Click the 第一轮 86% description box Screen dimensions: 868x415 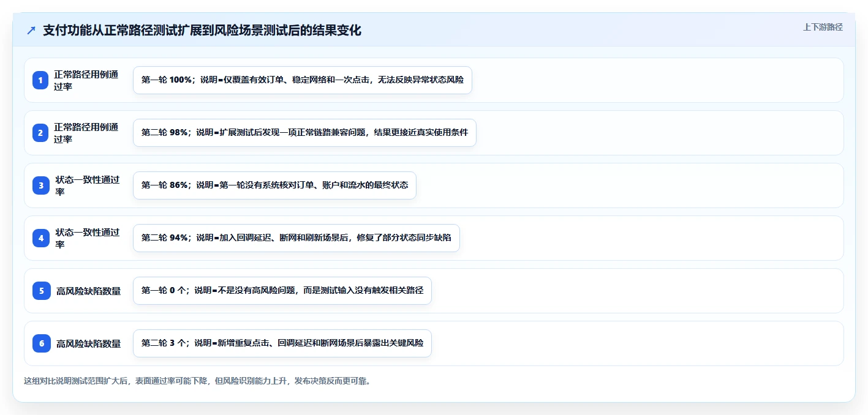pyautogui.click(x=274, y=185)
